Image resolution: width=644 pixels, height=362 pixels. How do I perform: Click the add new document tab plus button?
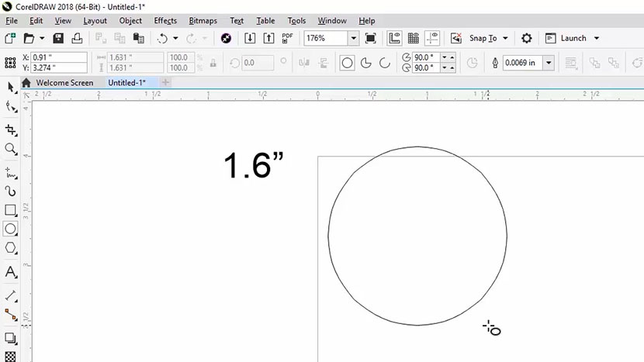pos(165,82)
